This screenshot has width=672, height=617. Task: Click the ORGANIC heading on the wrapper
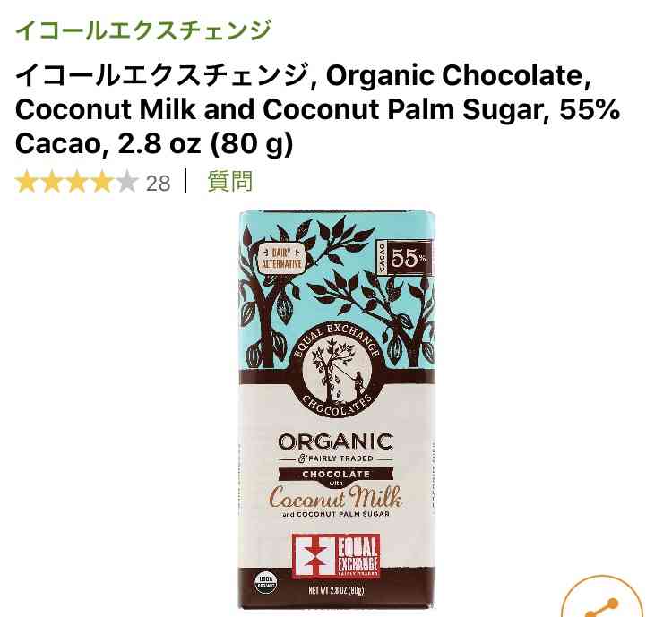coord(336,441)
